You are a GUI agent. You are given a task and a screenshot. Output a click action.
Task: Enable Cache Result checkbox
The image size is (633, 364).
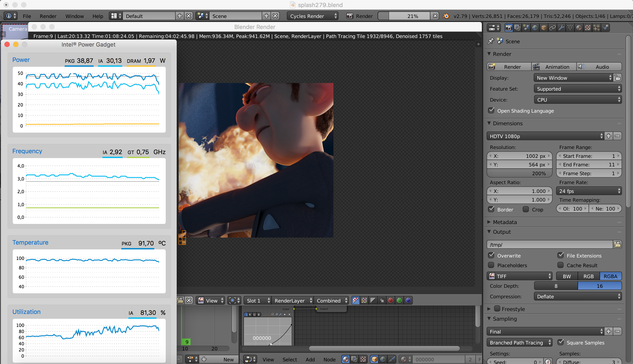561,265
